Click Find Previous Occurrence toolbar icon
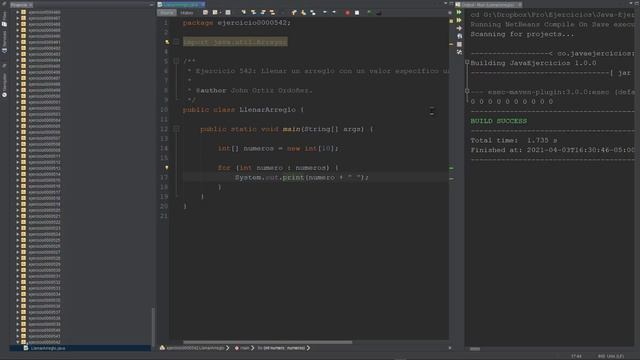The height and width of the screenshot is (360, 640). [253, 13]
